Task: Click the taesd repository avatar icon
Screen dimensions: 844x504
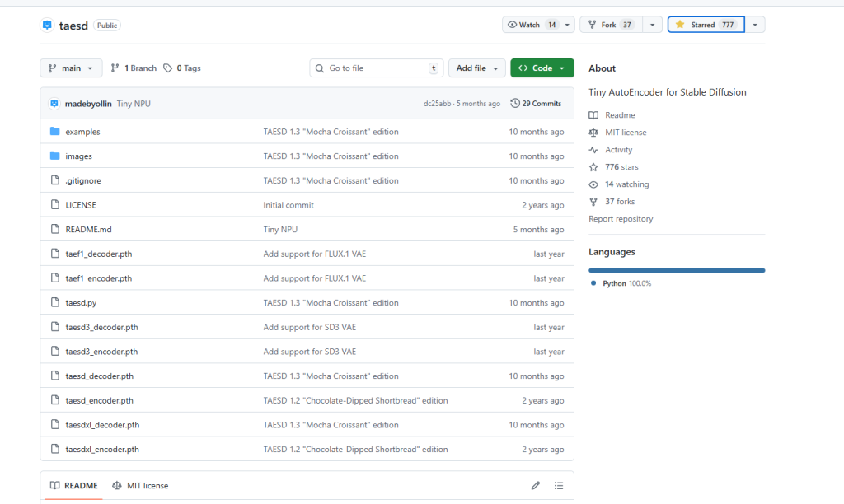Action: coord(47,25)
